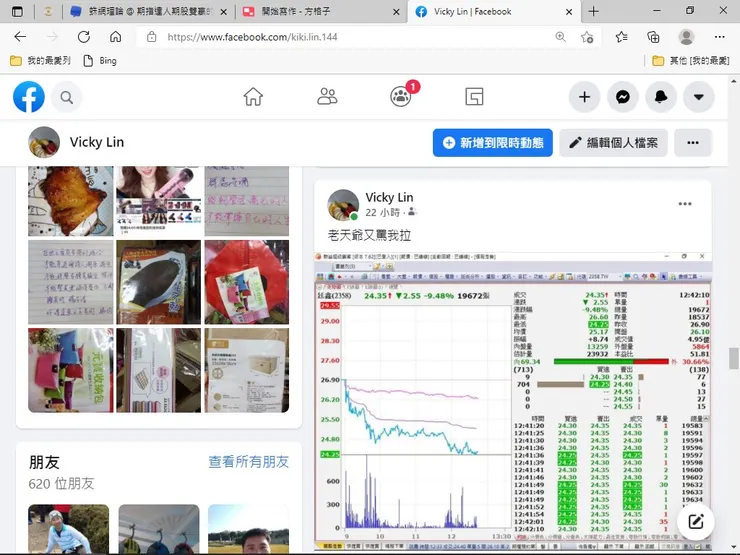Open 查看所有朋友 link
Viewport: 740px width, 555px height.
tap(249, 462)
